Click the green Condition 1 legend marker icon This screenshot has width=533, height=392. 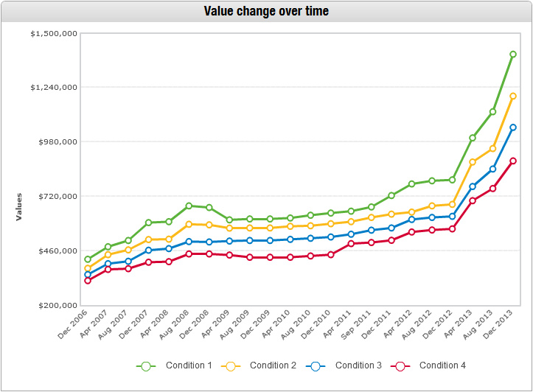pyautogui.click(x=146, y=366)
